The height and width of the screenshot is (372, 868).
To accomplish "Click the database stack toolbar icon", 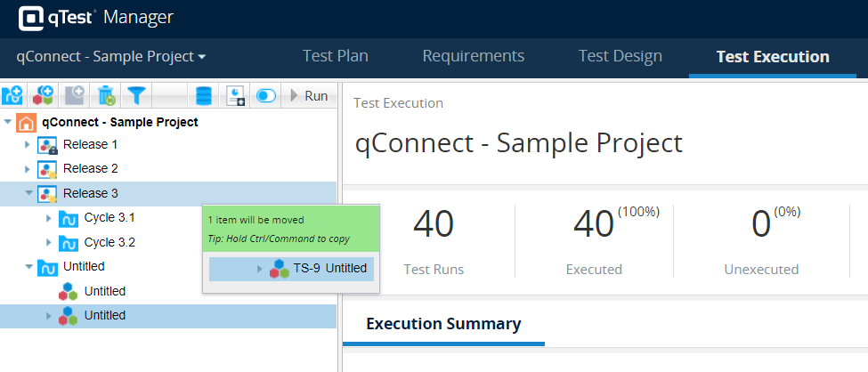I will [x=204, y=95].
